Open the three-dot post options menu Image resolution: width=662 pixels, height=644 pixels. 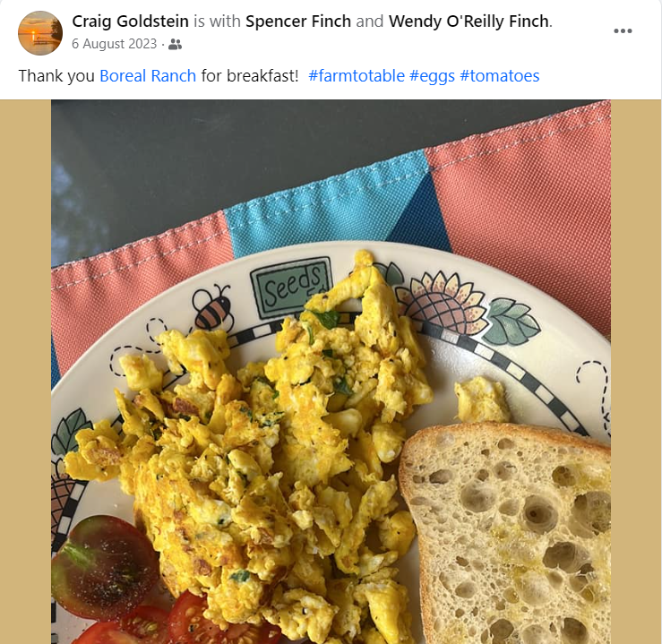(623, 30)
